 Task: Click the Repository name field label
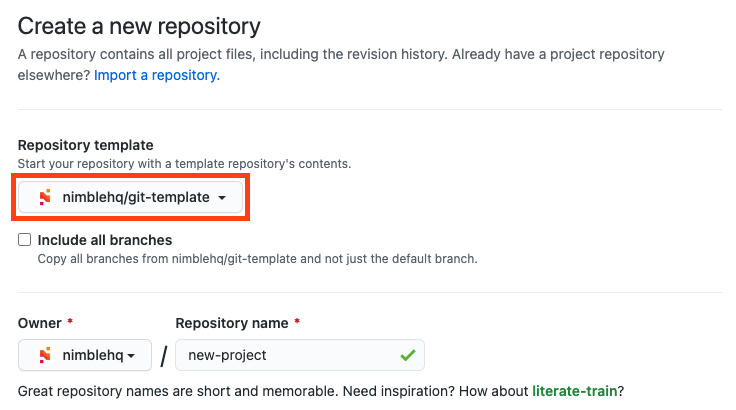(232, 324)
